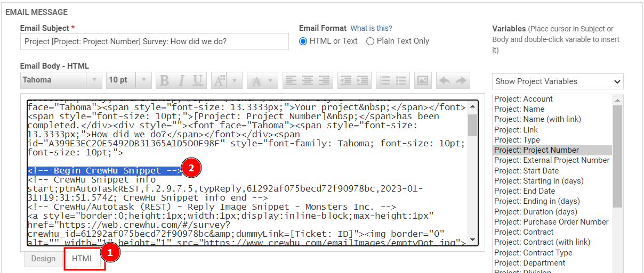
Task: Select 'Project: Department' variable
Action: tap(529, 263)
